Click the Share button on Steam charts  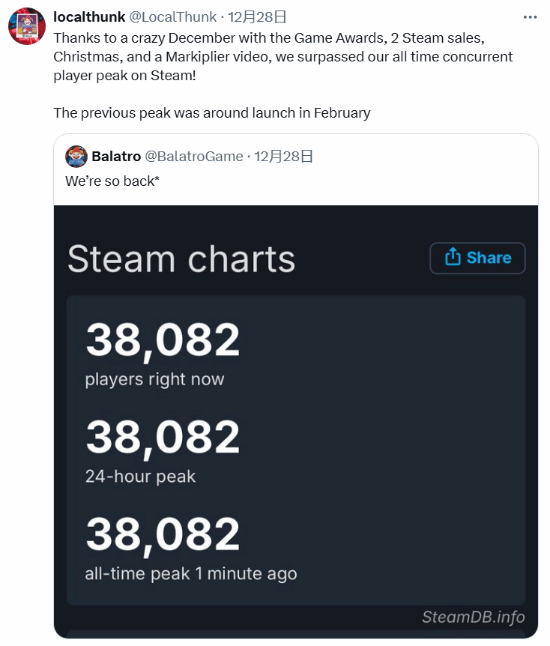point(477,258)
